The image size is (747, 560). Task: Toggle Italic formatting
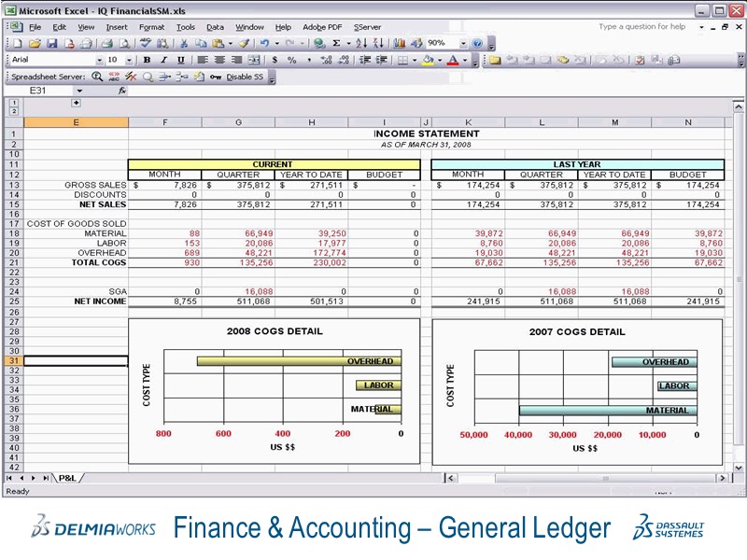pyautogui.click(x=162, y=60)
